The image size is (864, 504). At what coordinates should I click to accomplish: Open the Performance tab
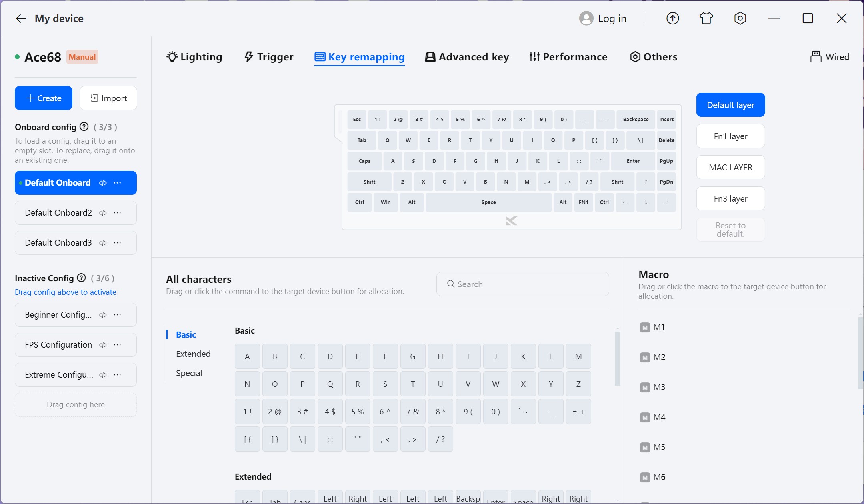(x=568, y=57)
